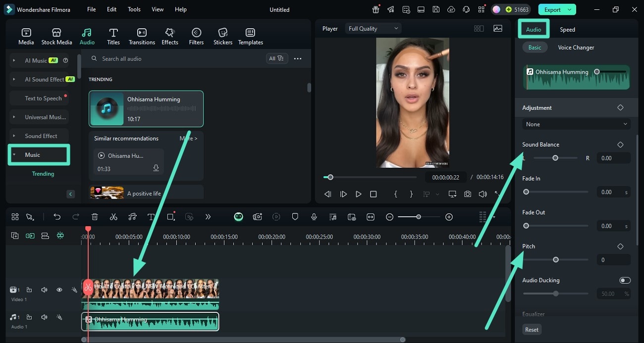The width and height of the screenshot is (644, 343).
Task: Open the Tools menu
Action: coord(134,9)
